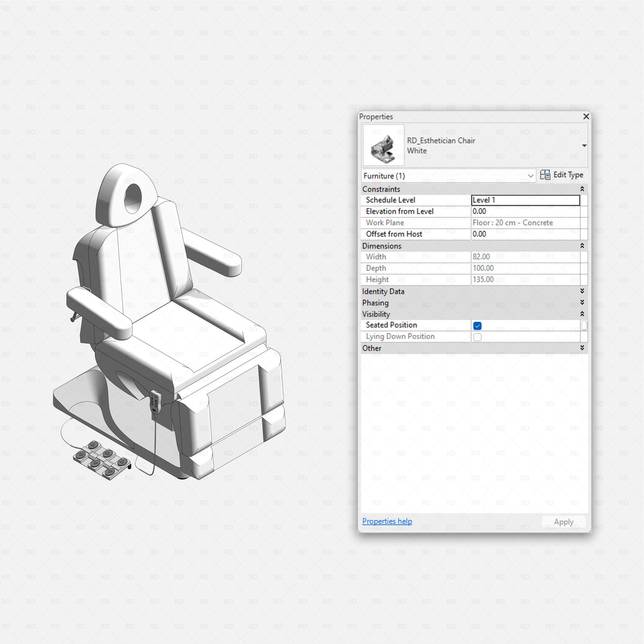Check the Lying Down Position checkbox

pos(477,337)
